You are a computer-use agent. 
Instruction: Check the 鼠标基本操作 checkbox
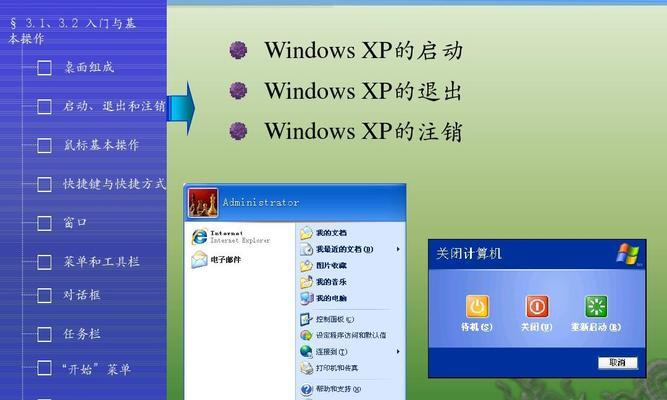coord(44,145)
